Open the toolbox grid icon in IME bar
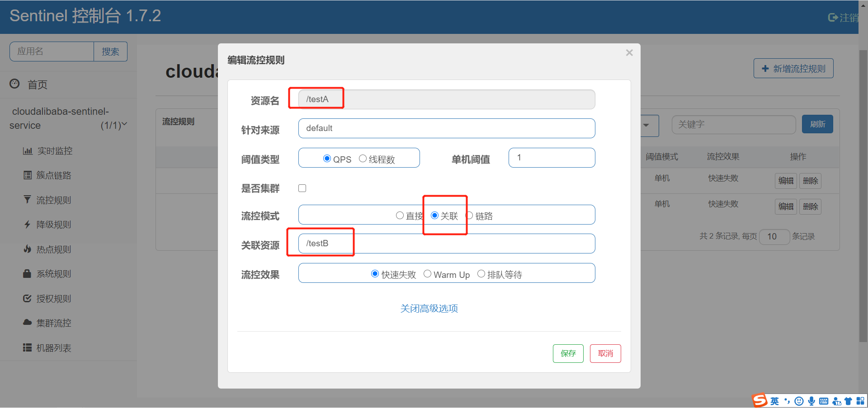The height and width of the screenshot is (408, 868). [x=860, y=401]
